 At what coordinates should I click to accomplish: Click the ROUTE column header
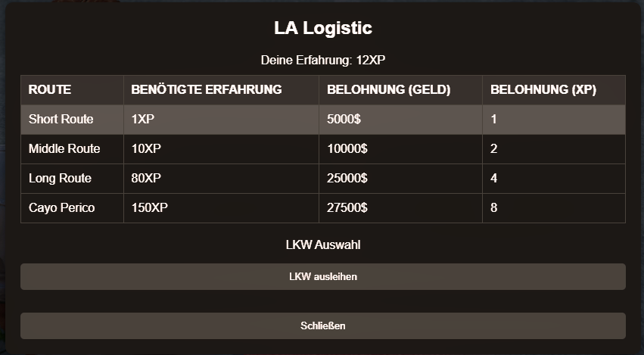coord(50,90)
